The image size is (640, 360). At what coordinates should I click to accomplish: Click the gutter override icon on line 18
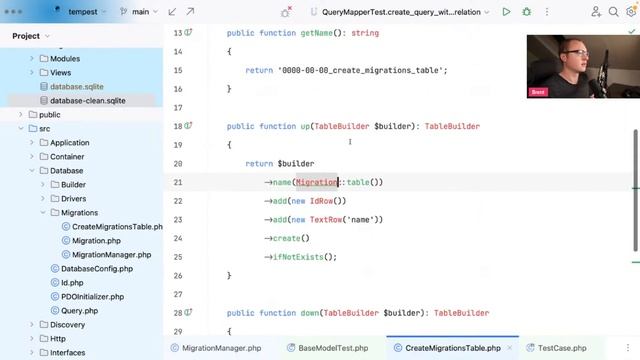tap(188, 126)
